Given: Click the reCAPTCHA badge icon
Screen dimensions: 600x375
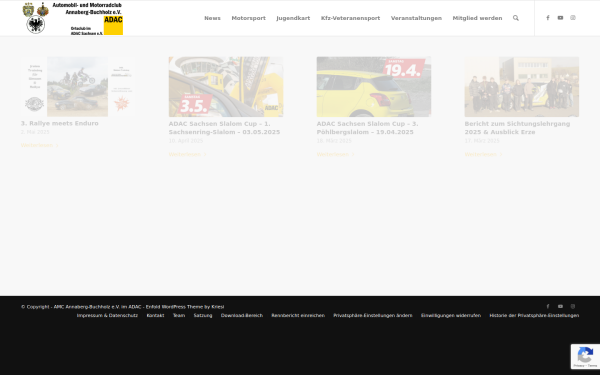Looking at the screenshot, I should pyautogui.click(x=585, y=356).
